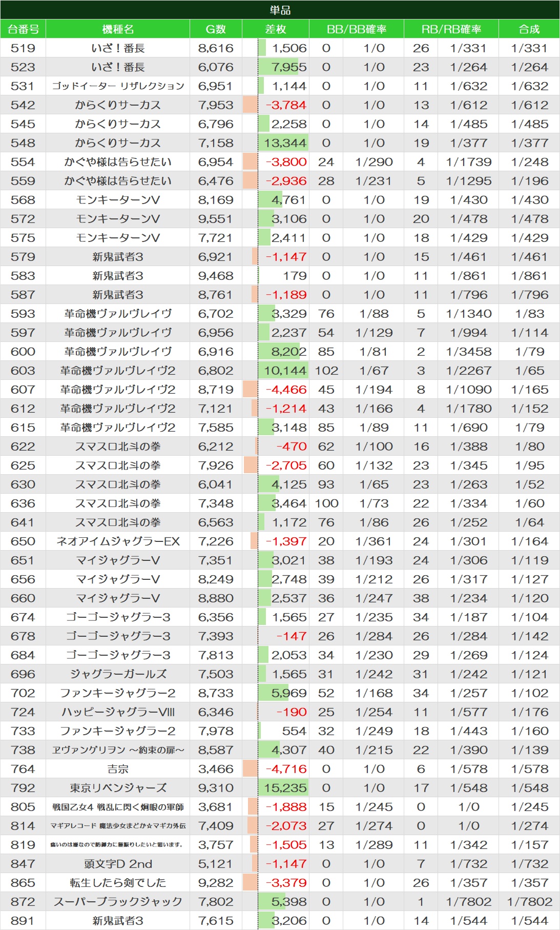Click かぐや様は告らせたい in row 554
The height and width of the screenshot is (930, 560).
pyautogui.click(x=118, y=162)
